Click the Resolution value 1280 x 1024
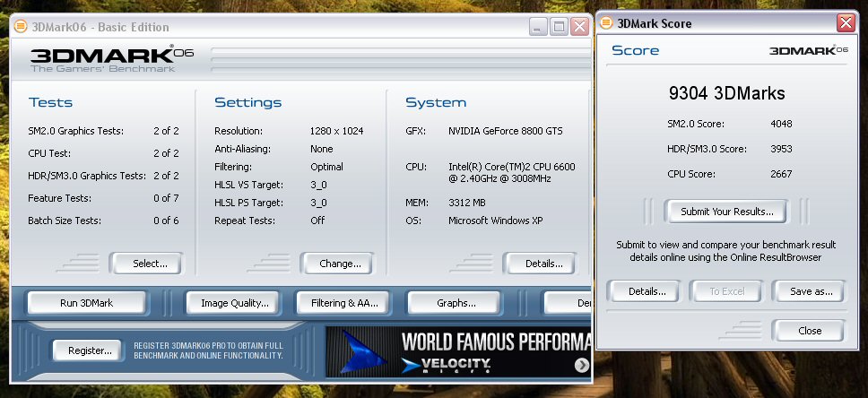The height and width of the screenshot is (398, 868). [336, 131]
